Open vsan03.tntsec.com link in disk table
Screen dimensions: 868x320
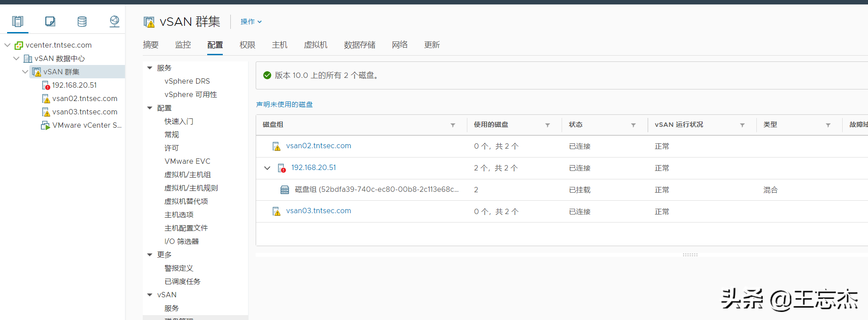(319, 211)
